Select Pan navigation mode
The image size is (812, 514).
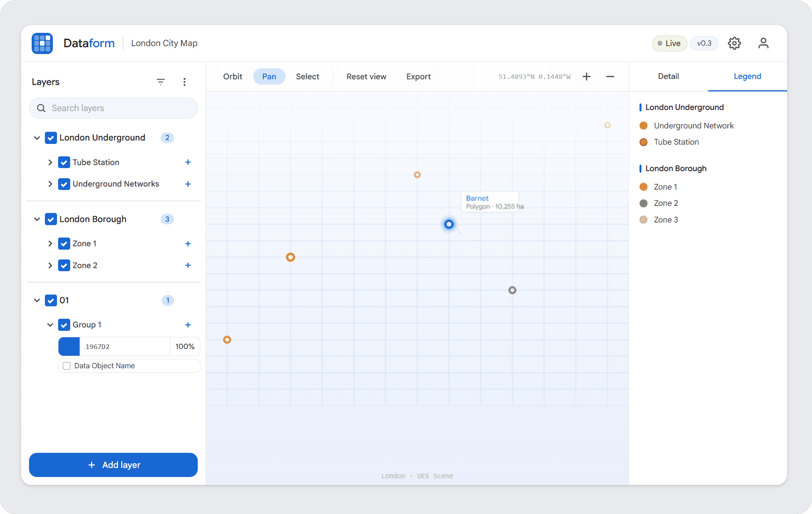pyautogui.click(x=269, y=77)
